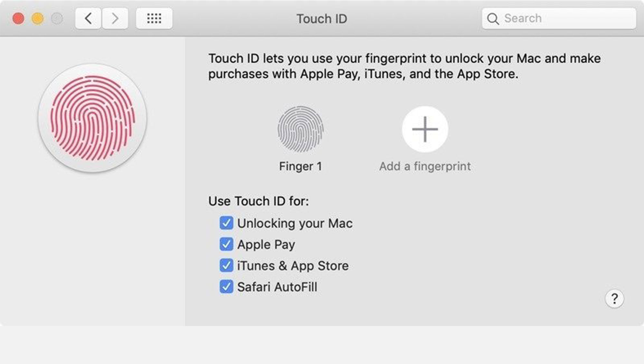Click the plus icon to add fingerprint
This screenshot has height=364, width=644.
(x=425, y=129)
